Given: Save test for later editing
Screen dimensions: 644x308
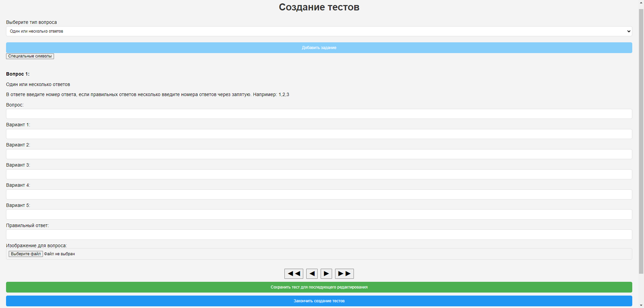Looking at the screenshot, I should 319,287.
